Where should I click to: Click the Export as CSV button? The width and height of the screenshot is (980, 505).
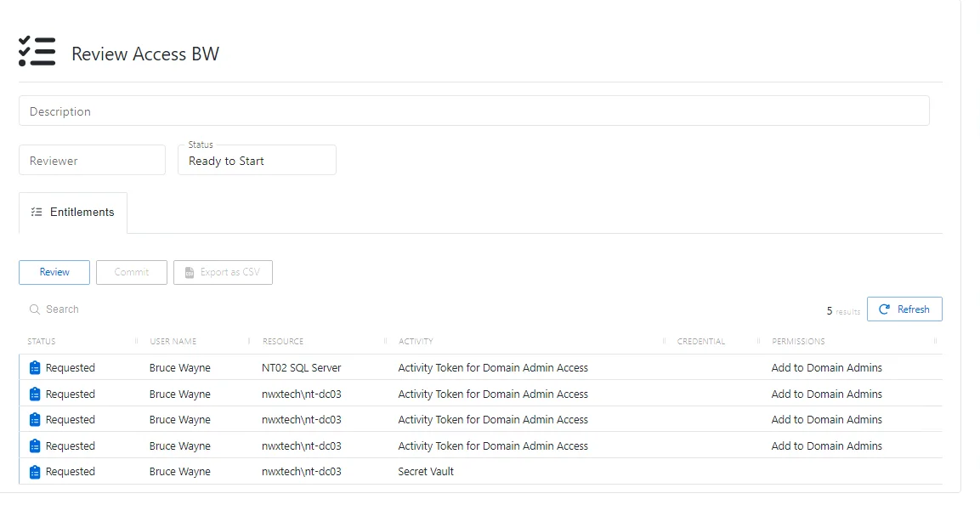pyautogui.click(x=224, y=273)
